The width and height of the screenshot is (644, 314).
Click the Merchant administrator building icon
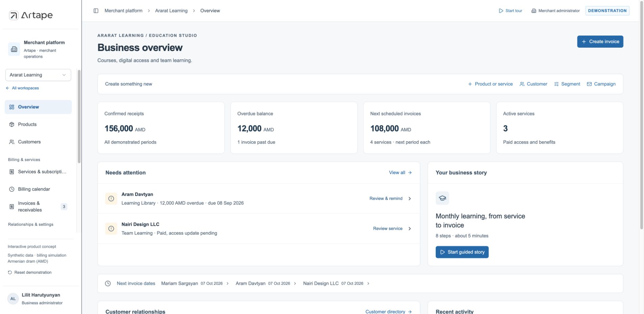coord(534,11)
